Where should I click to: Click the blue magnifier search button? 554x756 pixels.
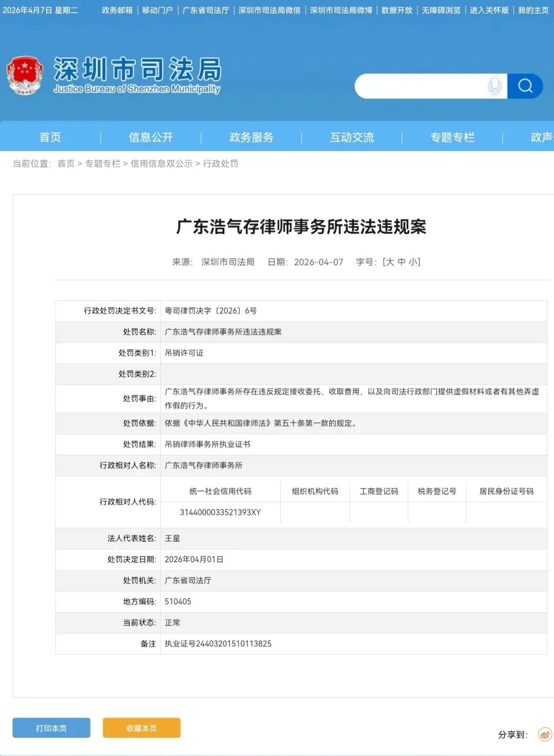pos(525,86)
